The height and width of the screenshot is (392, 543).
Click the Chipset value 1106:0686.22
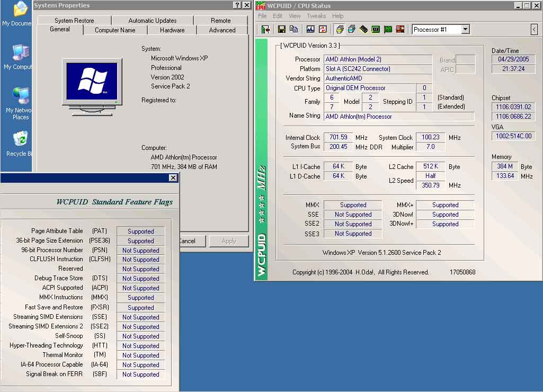pyautogui.click(x=513, y=117)
